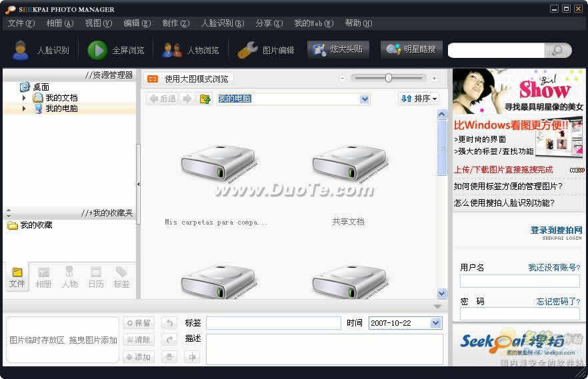
Task: Click the forward arrow button
Action: point(187,99)
